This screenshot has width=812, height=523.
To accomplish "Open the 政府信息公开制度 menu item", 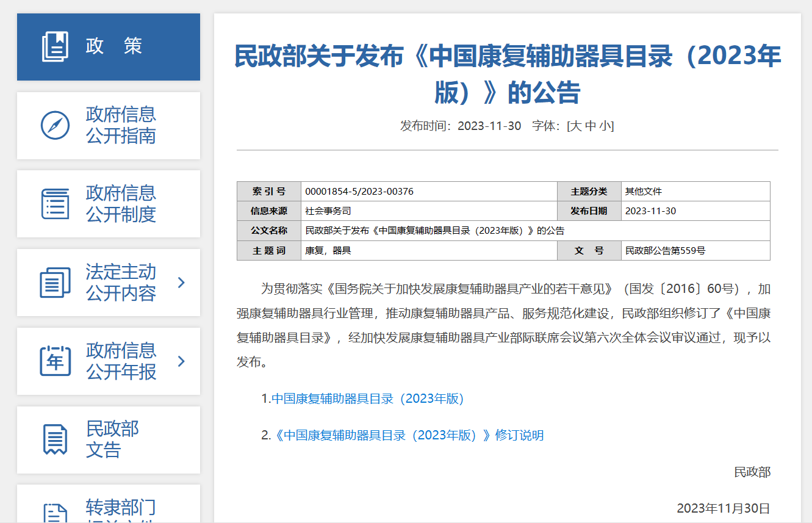I will 121,204.
